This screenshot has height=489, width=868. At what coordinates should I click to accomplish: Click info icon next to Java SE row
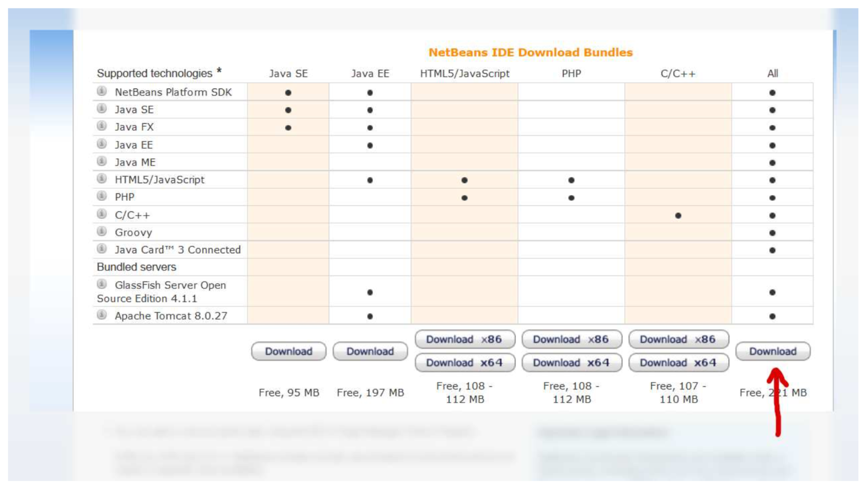102,109
